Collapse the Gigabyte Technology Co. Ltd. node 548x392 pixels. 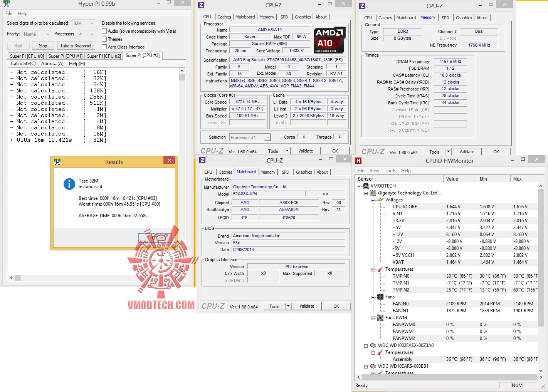click(366, 193)
